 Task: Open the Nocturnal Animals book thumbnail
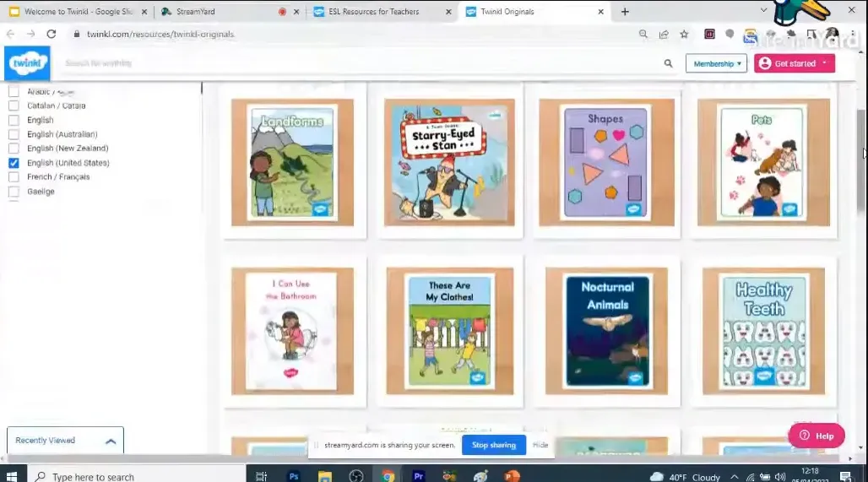(x=607, y=330)
